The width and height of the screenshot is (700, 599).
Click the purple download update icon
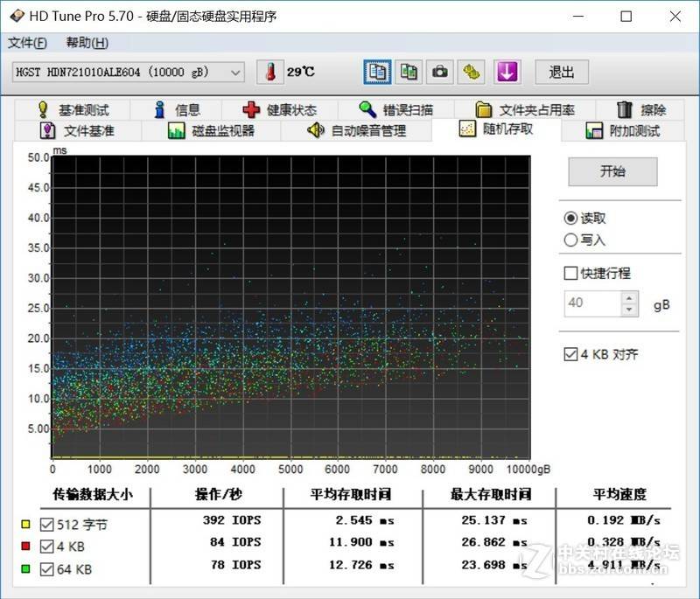[507, 72]
